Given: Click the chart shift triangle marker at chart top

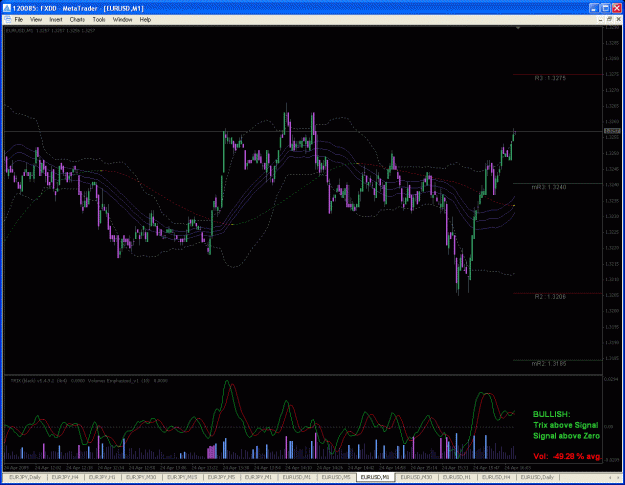Looking at the screenshot, I should (x=518, y=28).
